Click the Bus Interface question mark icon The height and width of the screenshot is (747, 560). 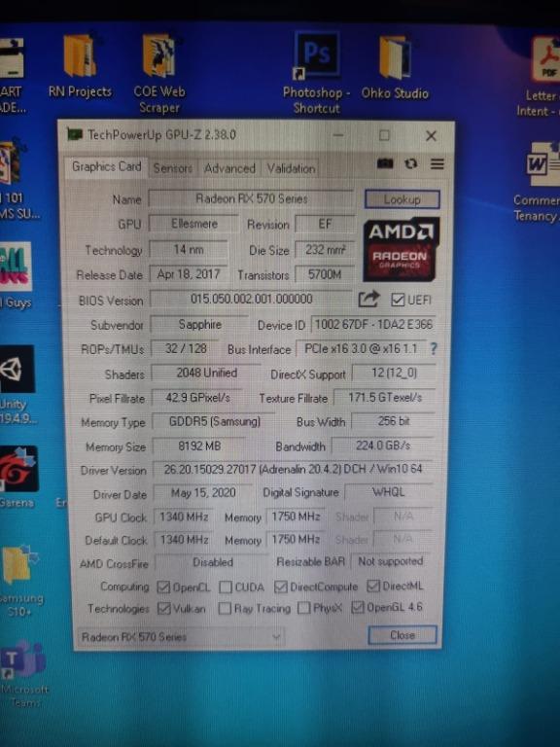point(434,349)
